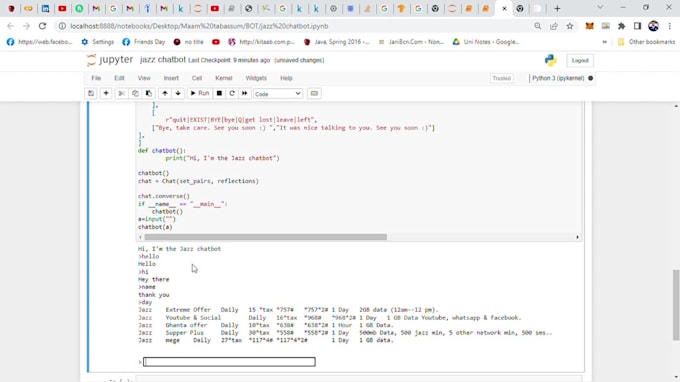Toggle the browser side panel
The width and height of the screenshot is (680, 382).
[x=638, y=26]
